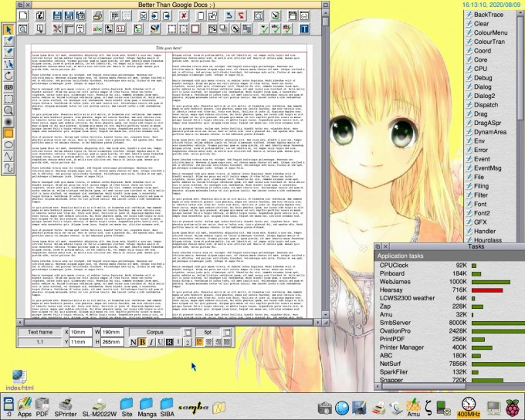The image size is (525, 420).
Task: Click the Zap memory bar
Action: 477,307
